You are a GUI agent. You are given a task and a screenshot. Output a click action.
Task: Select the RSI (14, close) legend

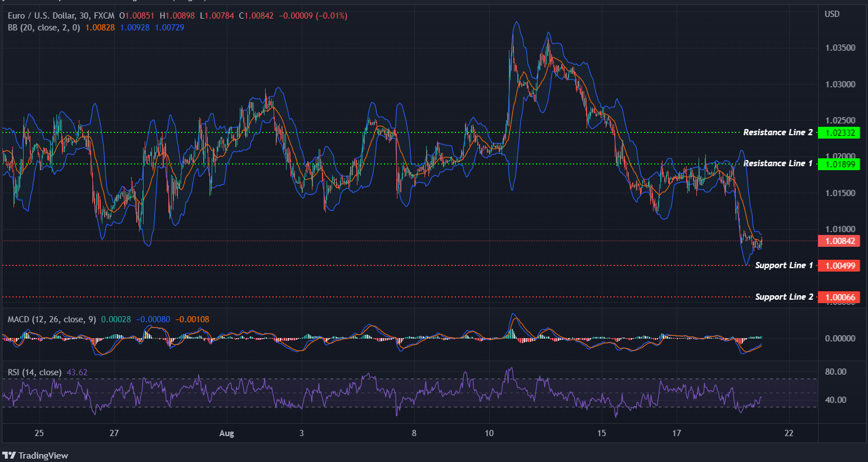pyautogui.click(x=34, y=372)
